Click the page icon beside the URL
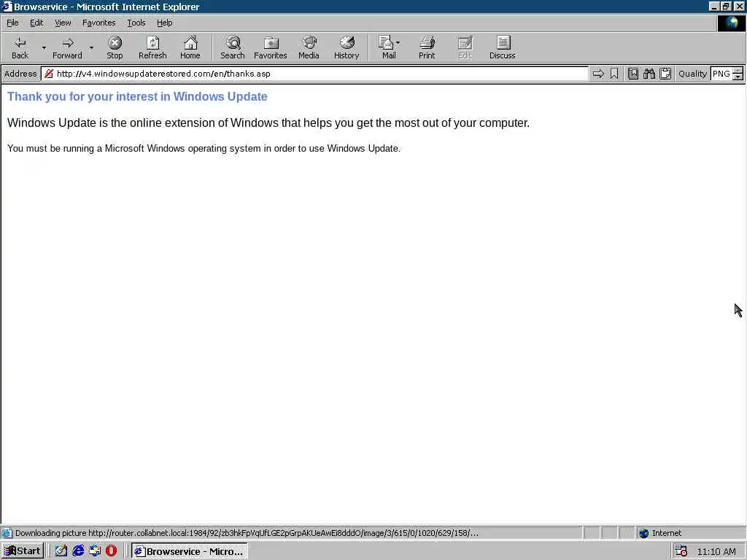 (49, 74)
